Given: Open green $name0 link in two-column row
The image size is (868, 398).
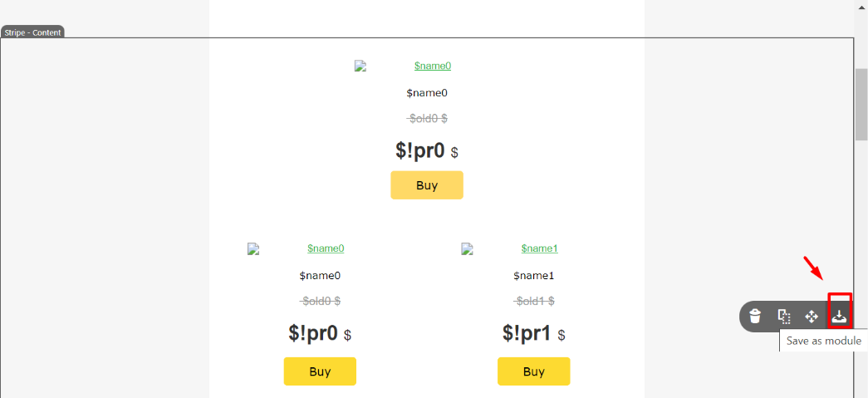Looking at the screenshot, I should coord(326,248).
